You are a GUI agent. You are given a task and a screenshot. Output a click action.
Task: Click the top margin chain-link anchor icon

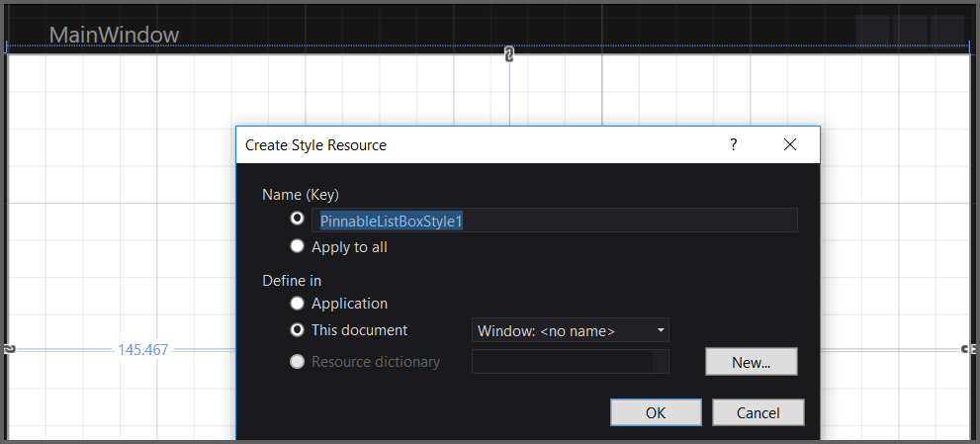click(509, 54)
